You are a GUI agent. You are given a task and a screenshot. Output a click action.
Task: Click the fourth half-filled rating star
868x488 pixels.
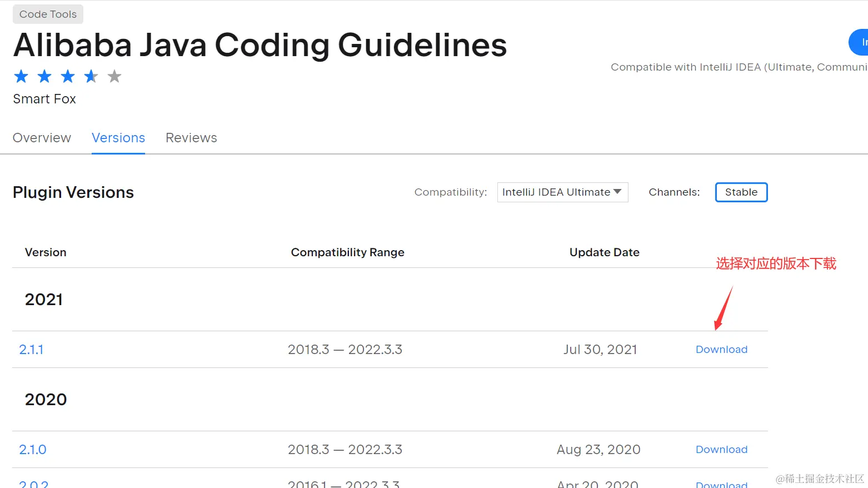tap(91, 76)
